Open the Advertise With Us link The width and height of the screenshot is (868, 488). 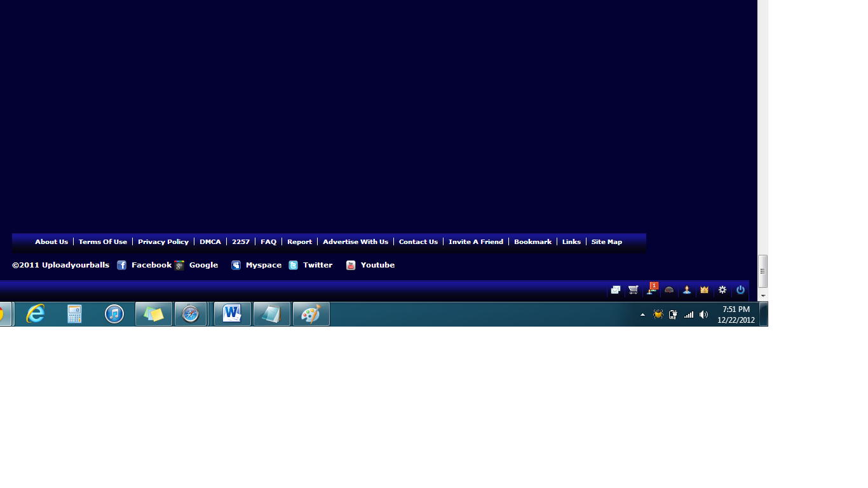355,242
